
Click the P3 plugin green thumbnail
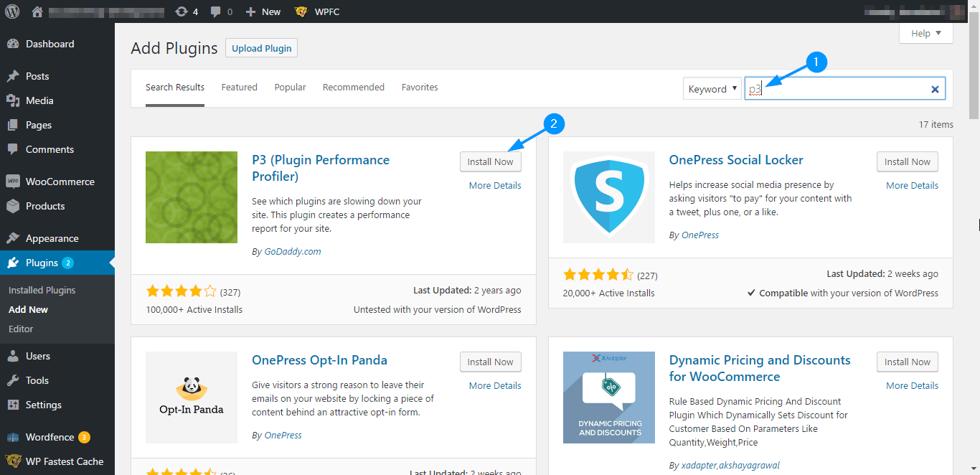click(x=192, y=197)
